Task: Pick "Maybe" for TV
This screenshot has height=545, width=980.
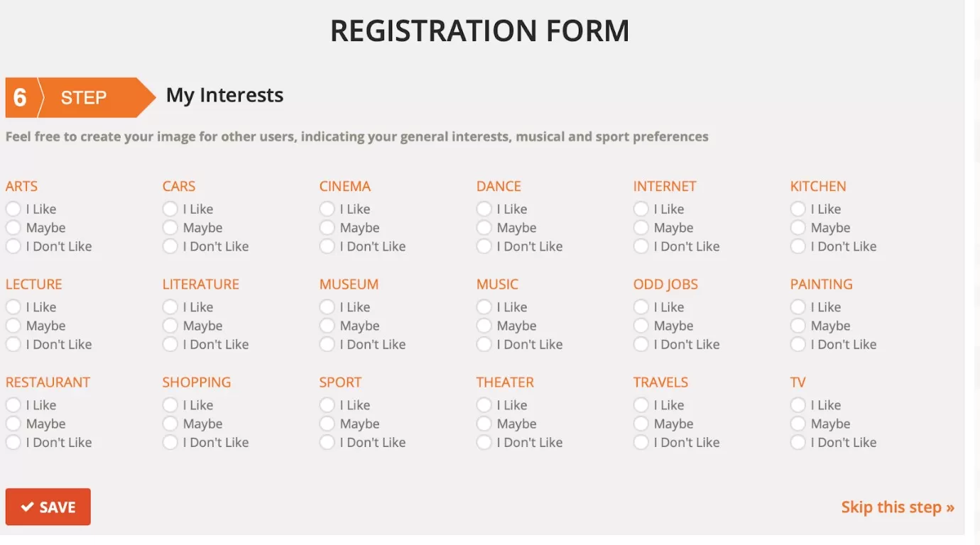Action: [x=797, y=424]
